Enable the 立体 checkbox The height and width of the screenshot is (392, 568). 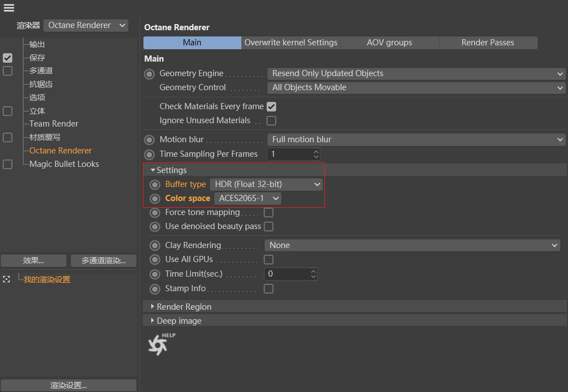(x=8, y=111)
